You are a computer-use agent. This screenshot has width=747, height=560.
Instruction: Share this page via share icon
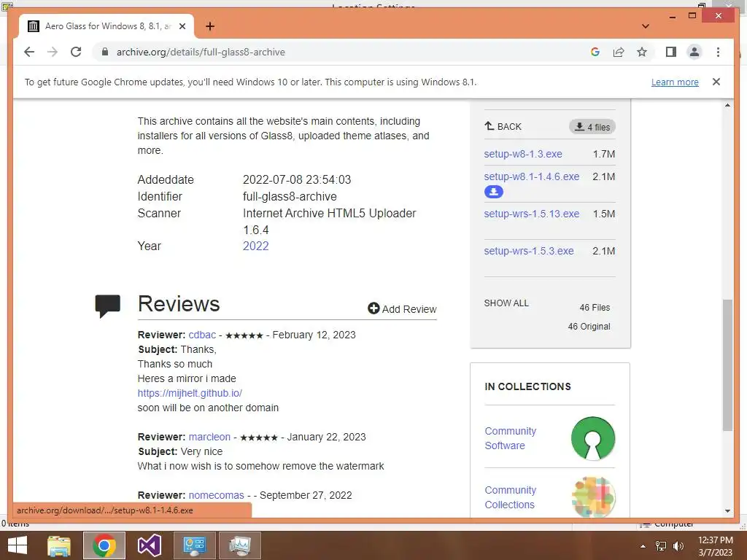coord(619,52)
